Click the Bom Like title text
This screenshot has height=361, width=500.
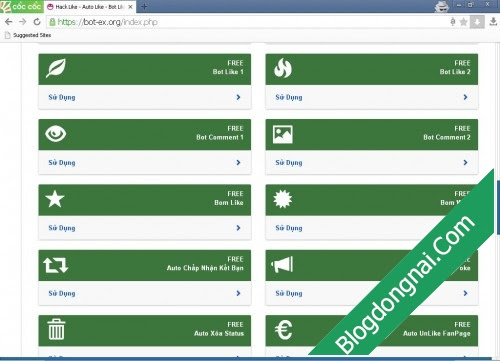tap(229, 202)
